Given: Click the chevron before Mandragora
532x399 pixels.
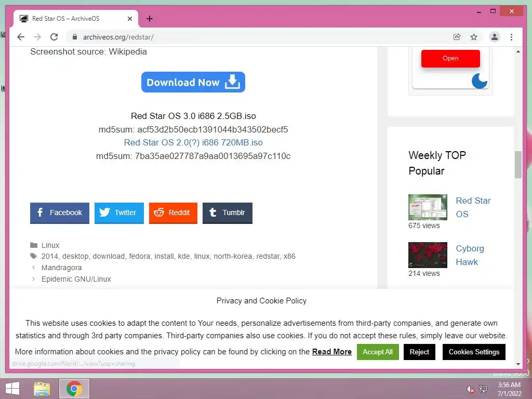Looking at the screenshot, I should [x=33, y=268].
